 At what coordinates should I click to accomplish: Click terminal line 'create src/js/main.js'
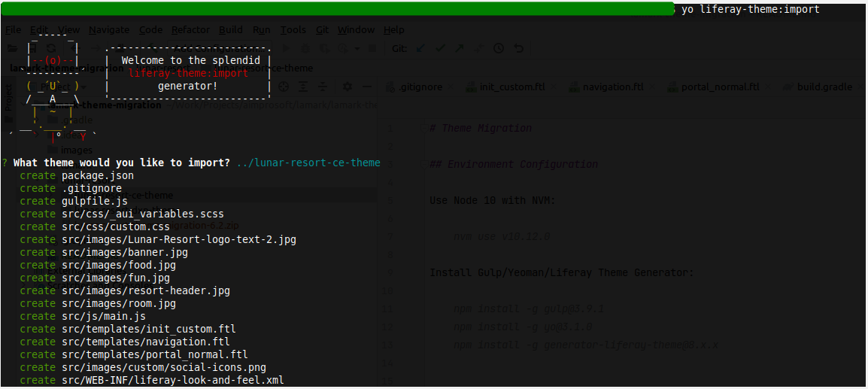pyautogui.click(x=83, y=317)
